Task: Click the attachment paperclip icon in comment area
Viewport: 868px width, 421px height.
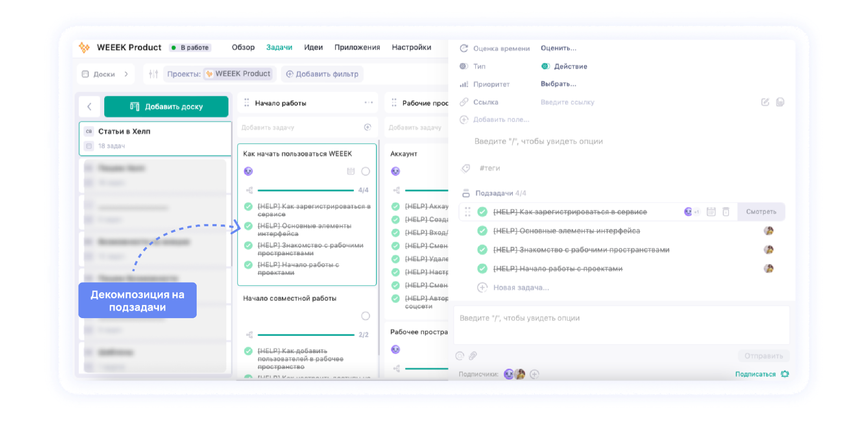Action: point(473,356)
